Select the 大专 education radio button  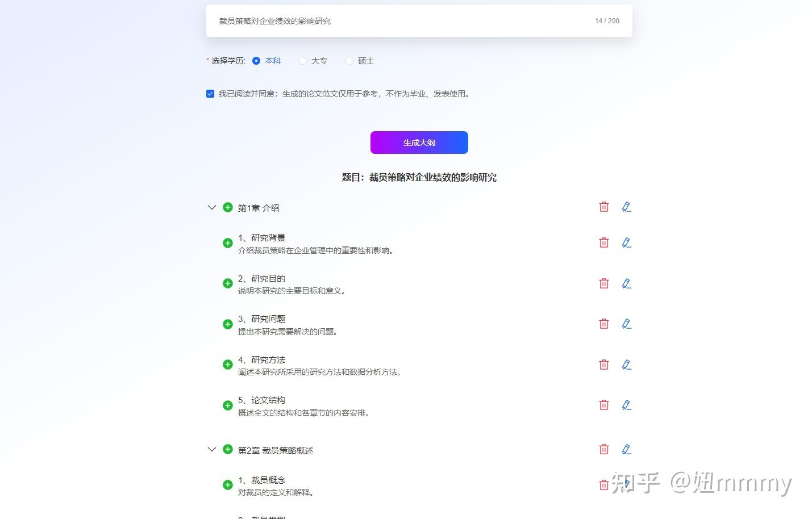(x=303, y=61)
